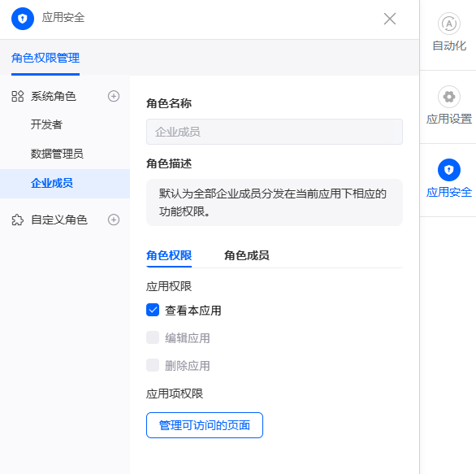Add a custom role via 自定义角色 plus icon
Viewport: 476px width, 474px height.
pyautogui.click(x=114, y=220)
